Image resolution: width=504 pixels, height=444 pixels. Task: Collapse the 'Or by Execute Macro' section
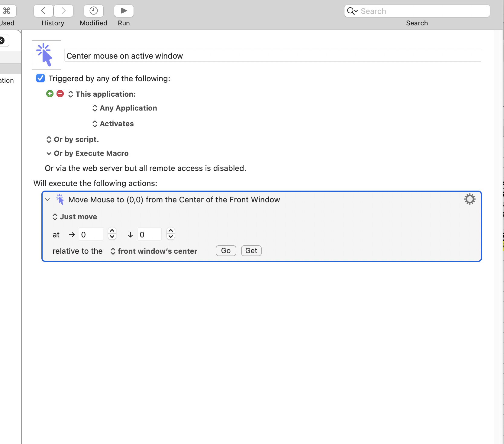click(49, 153)
